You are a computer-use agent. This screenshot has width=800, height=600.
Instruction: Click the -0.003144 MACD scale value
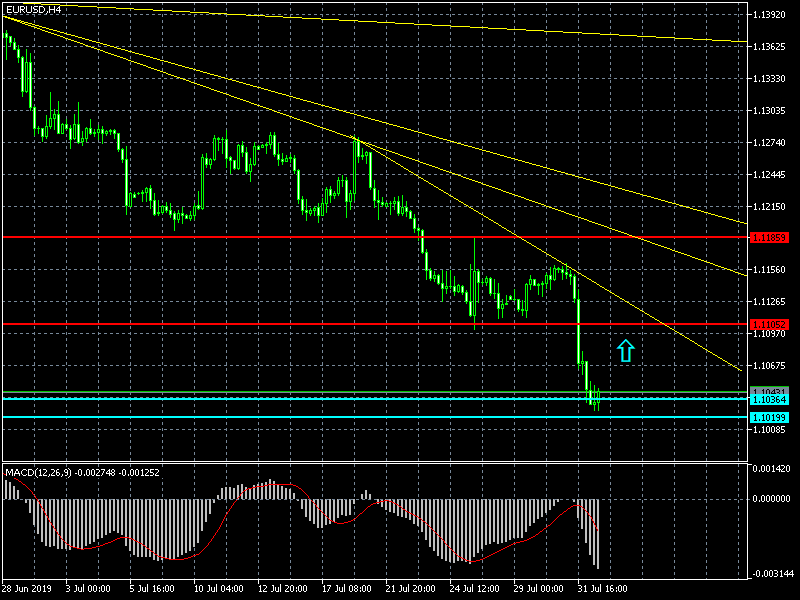point(773,573)
